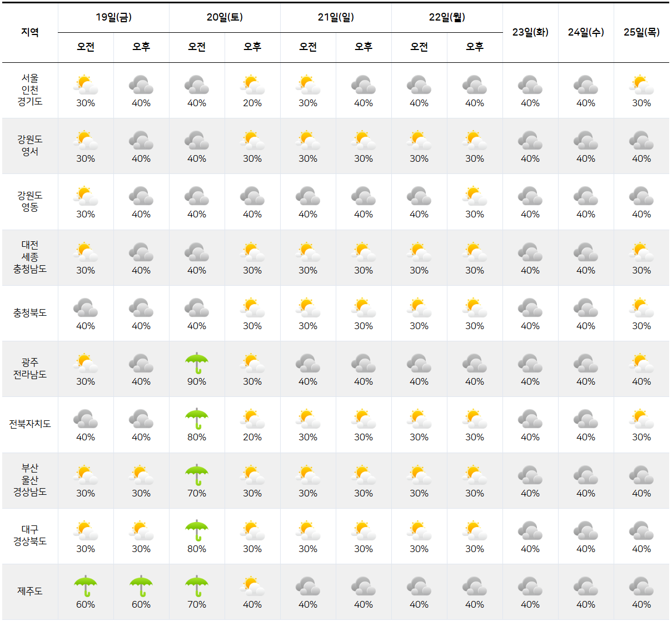Click the 90% value in 광주 전라남도 row
This screenshot has height=621, width=672.
point(197,381)
